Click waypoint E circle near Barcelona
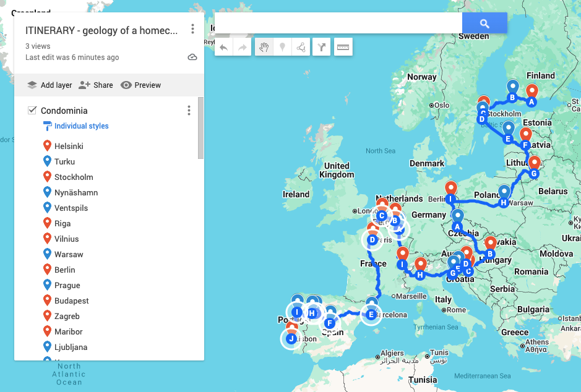Screen dimensions: 581x392 pos(371,315)
